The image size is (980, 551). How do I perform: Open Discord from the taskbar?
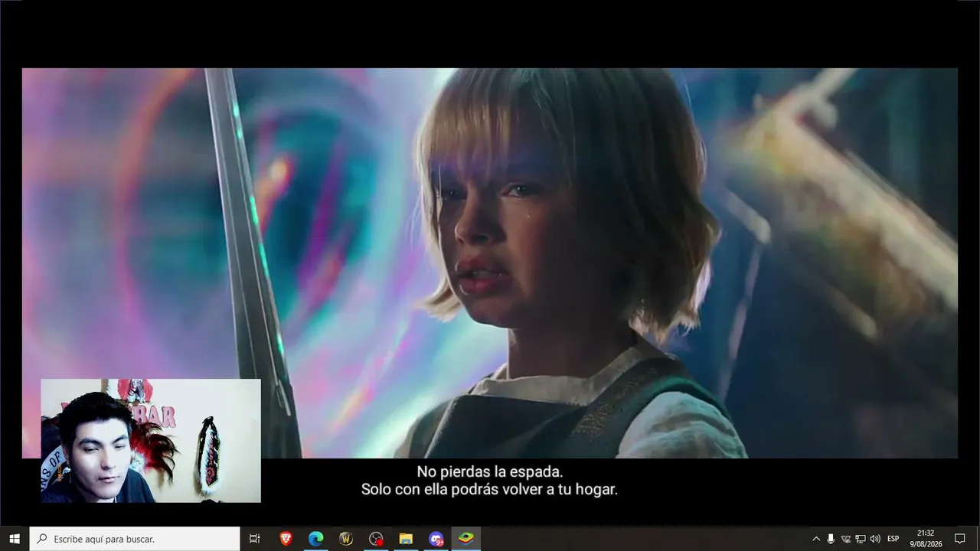click(436, 539)
